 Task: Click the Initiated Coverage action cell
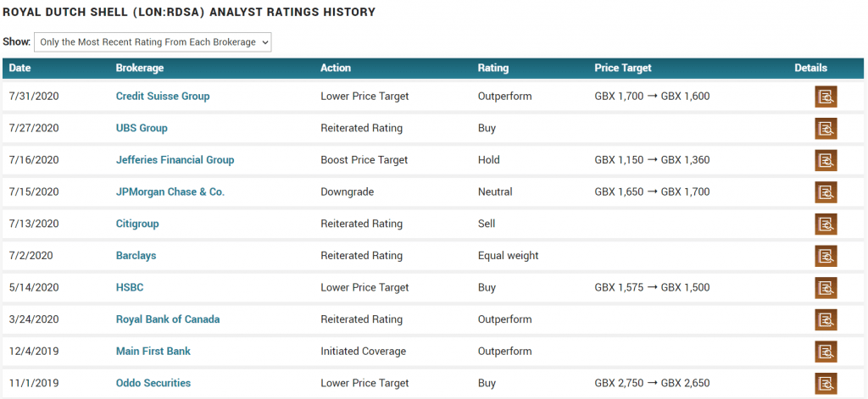[363, 352]
